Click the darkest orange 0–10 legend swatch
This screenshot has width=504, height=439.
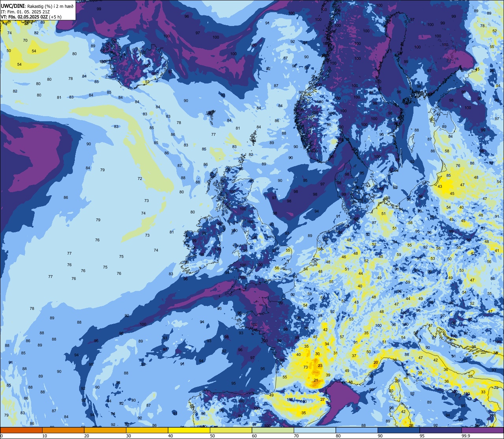pyautogui.click(x=21, y=430)
